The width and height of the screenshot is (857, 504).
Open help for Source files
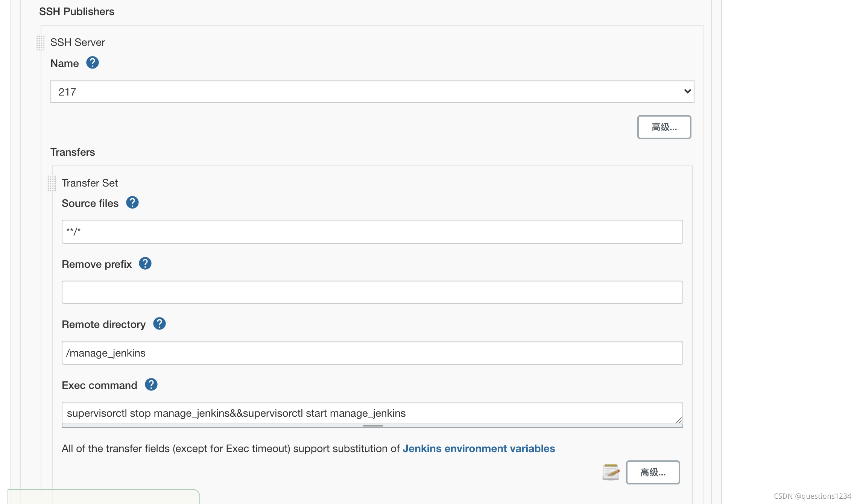tap(132, 203)
